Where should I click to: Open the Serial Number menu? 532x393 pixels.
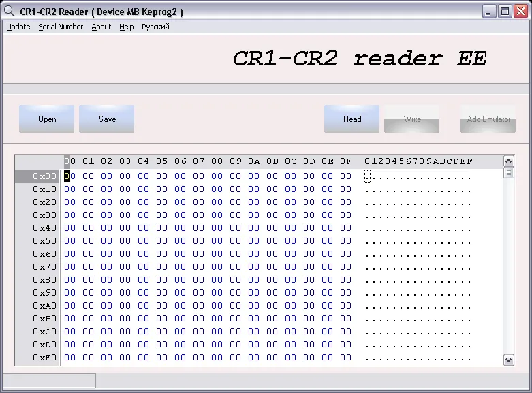tap(61, 27)
